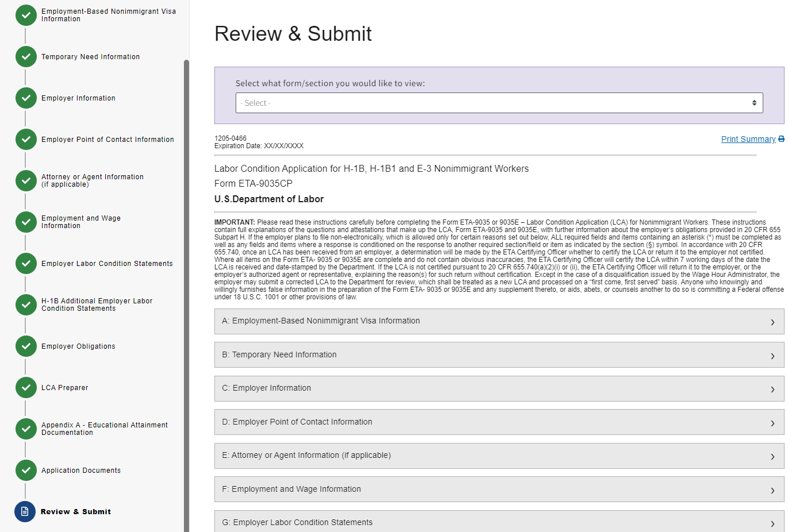
Task: Click the Form ETA-9035CP text
Action: tap(253, 184)
